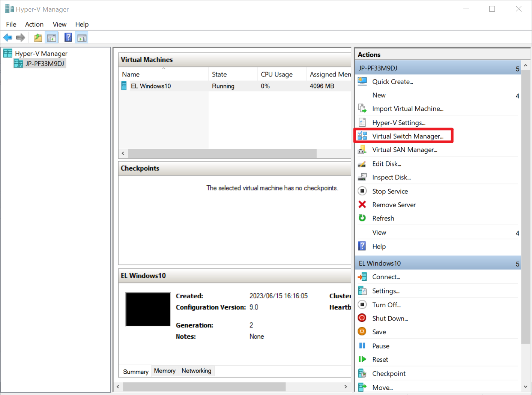Click the orange Save icon
The image size is (532, 395).
pyautogui.click(x=362, y=332)
